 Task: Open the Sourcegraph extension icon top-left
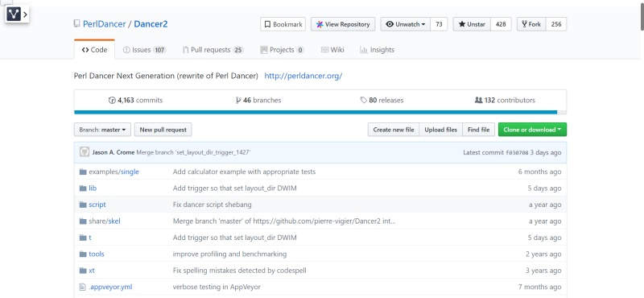[14, 14]
